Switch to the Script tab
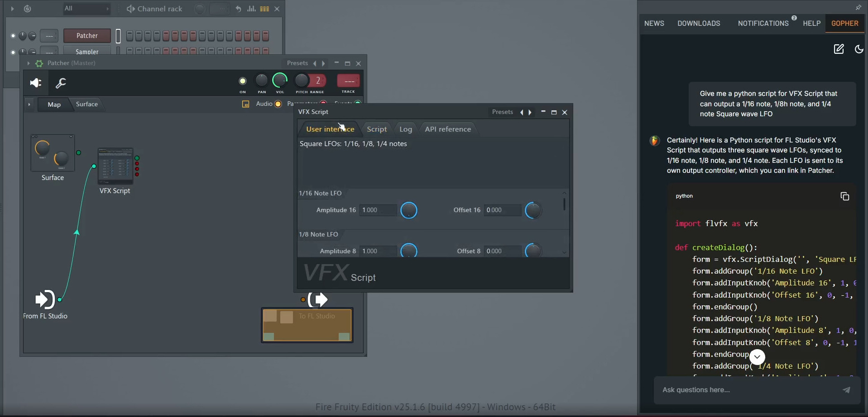This screenshot has height=417, width=868. [x=377, y=129]
